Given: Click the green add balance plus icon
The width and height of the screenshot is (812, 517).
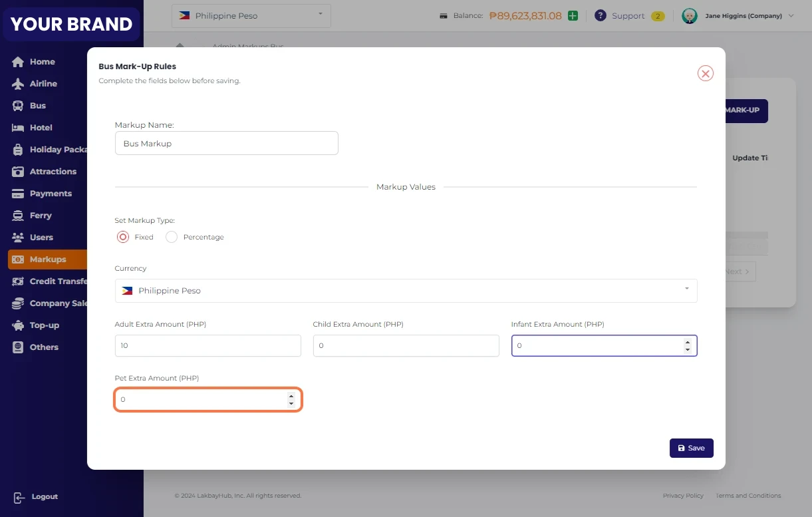Looking at the screenshot, I should click(573, 16).
